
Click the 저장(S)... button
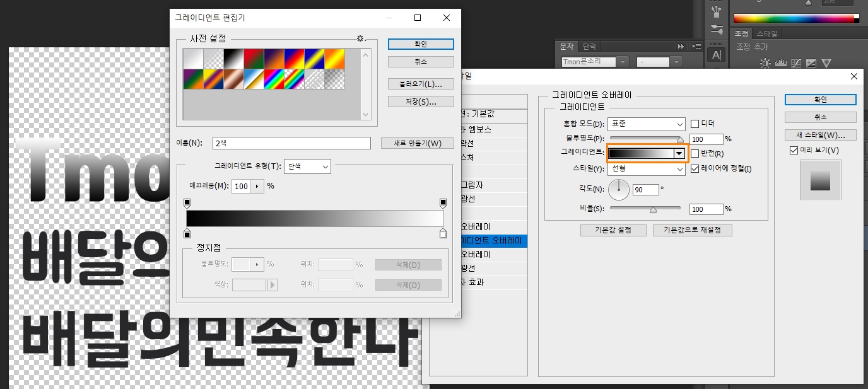tap(421, 102)
